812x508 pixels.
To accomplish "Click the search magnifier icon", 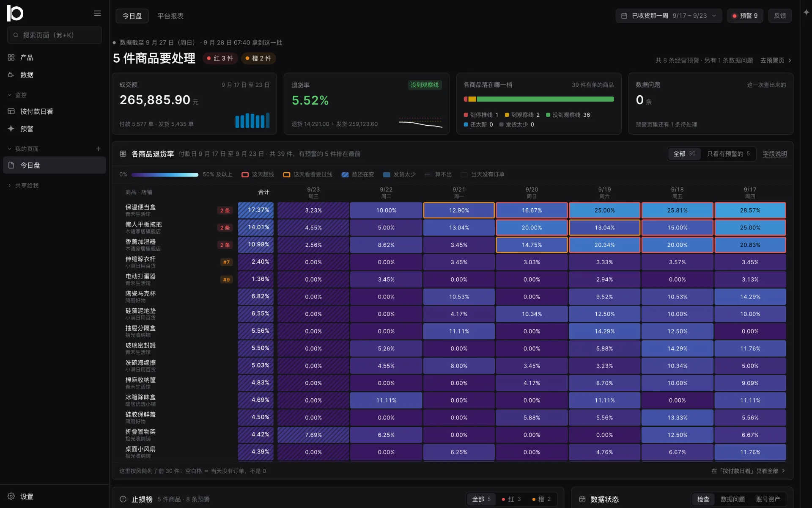I will pyautogui.click(x=16, y=35).
